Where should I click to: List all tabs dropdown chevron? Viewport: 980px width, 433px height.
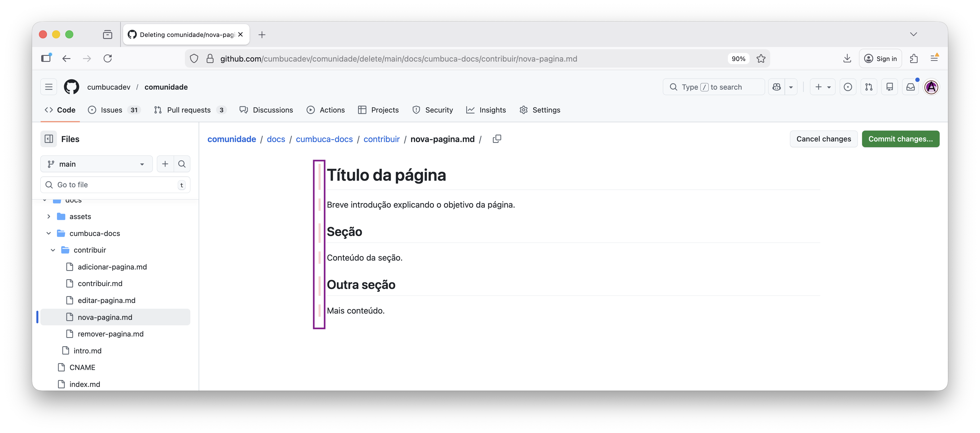point(913,34)
